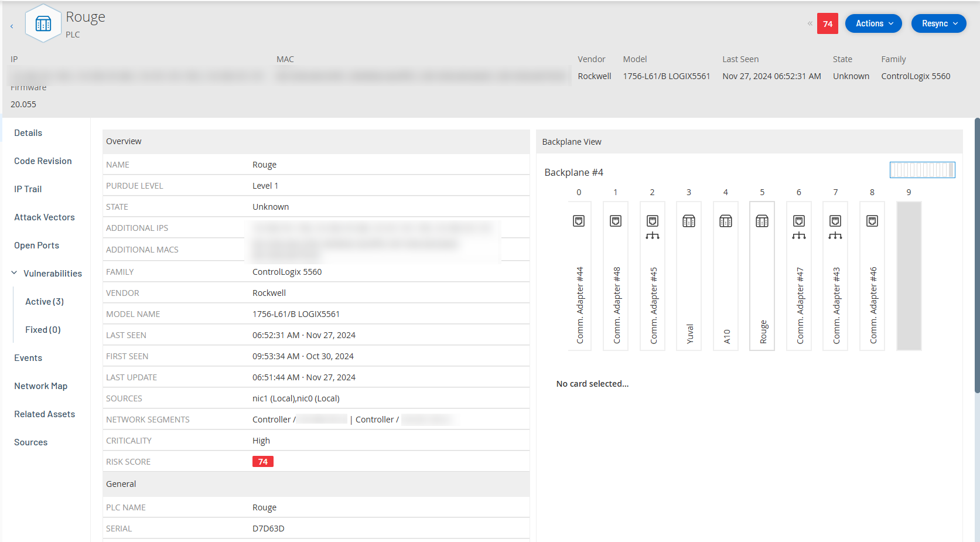Click the backplane minimap thumbnail

[x=922, y=170]
